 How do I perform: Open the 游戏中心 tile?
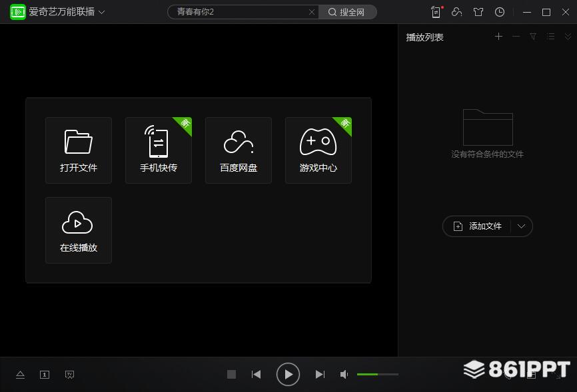[318, 150]
